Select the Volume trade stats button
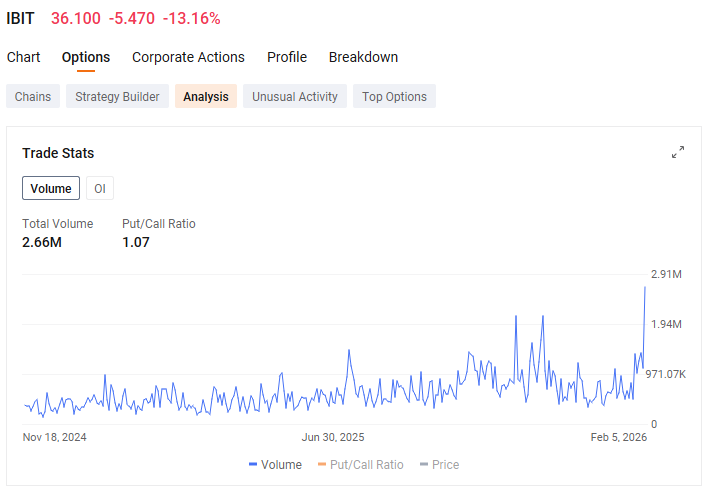 pyautogui.click(x=51, y=188)
